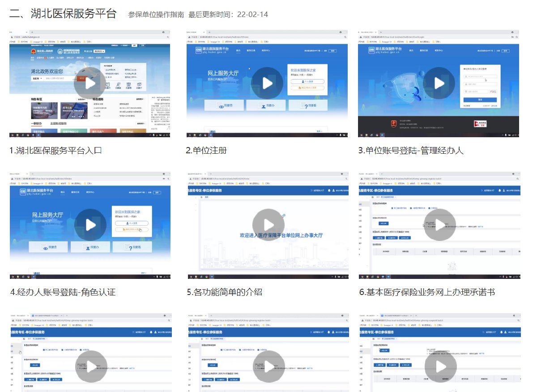The height and width of the screenshot is (392, 537).
Task: Play the 湖北医保服务平台入口 video
Action: click(x=90, y=84)
